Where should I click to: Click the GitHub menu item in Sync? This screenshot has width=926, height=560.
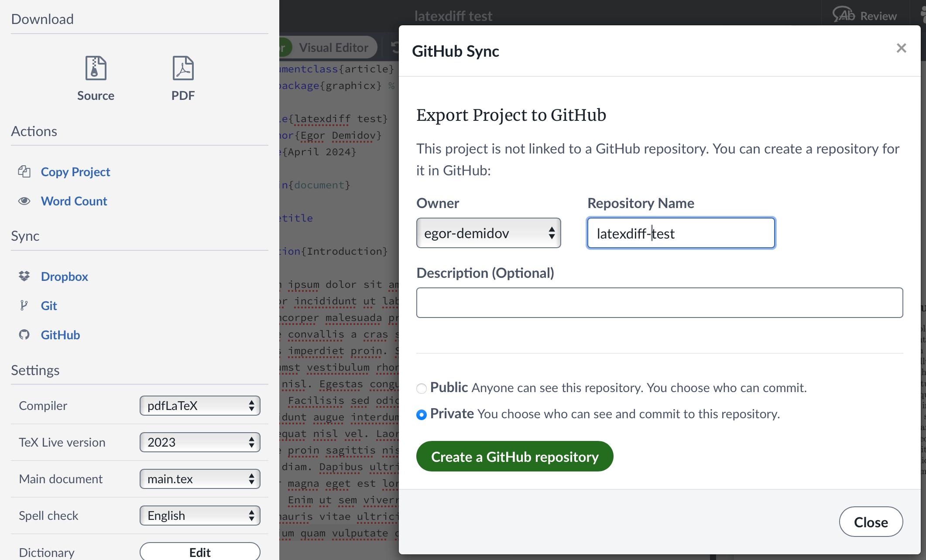pos(61,334)
